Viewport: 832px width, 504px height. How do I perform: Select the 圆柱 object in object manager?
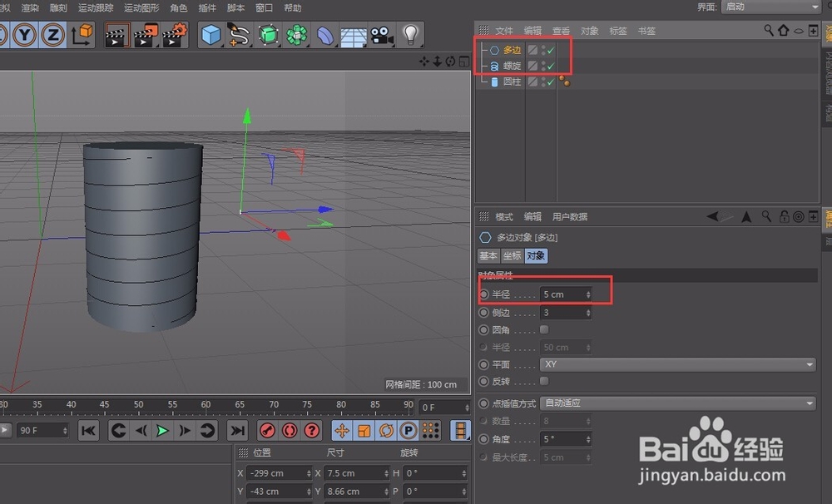513,82
